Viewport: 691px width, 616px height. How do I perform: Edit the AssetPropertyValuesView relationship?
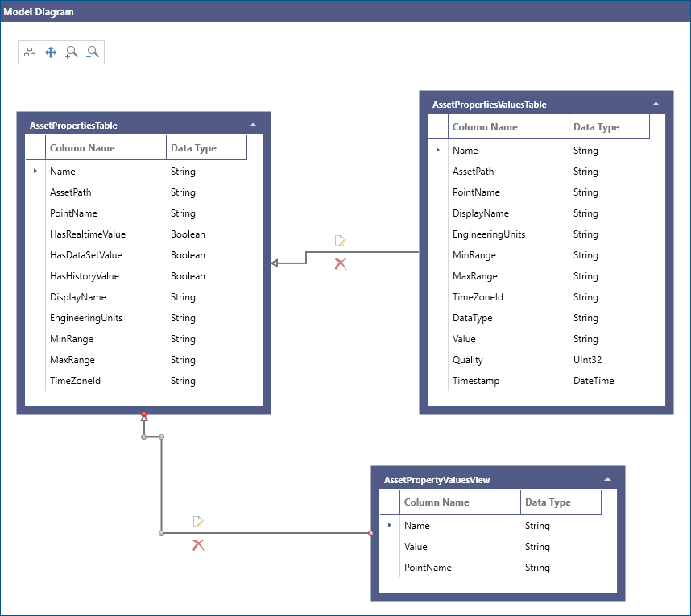198,521
